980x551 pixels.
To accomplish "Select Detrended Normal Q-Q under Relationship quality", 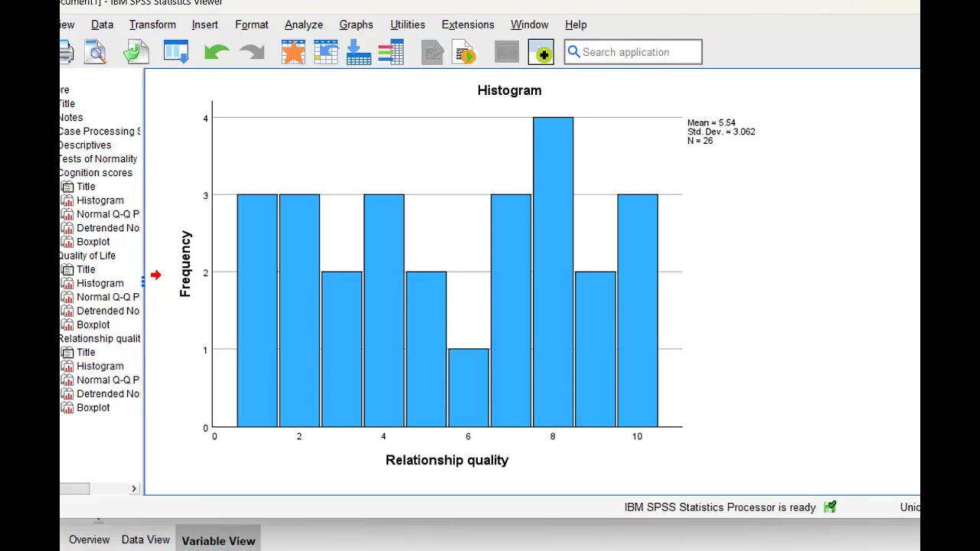I will [x=108, y=393].
